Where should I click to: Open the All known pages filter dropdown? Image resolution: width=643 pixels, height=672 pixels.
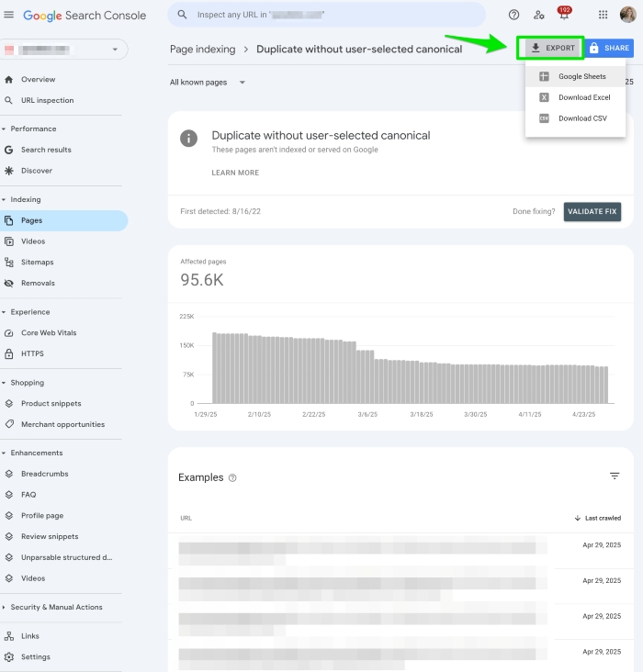pos(208,83)
